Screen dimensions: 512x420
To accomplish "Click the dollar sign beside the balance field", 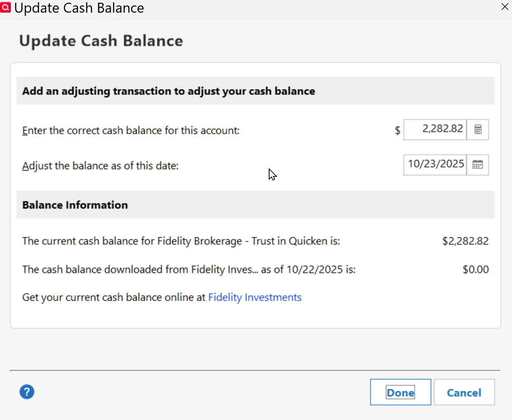I will point(398,131).
